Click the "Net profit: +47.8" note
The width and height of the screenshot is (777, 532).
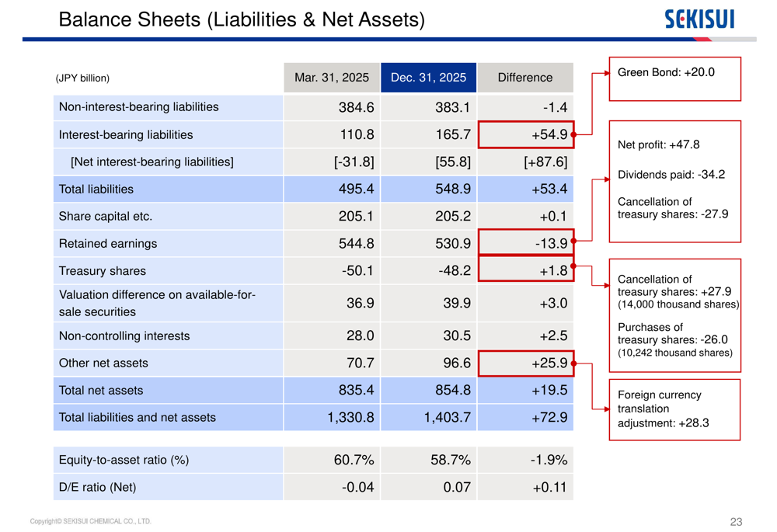tap(659, 144)
